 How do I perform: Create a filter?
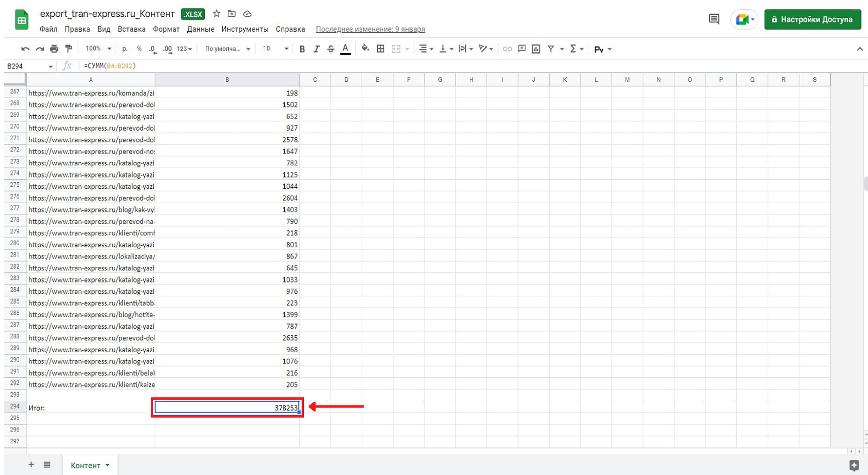(551, 49)
